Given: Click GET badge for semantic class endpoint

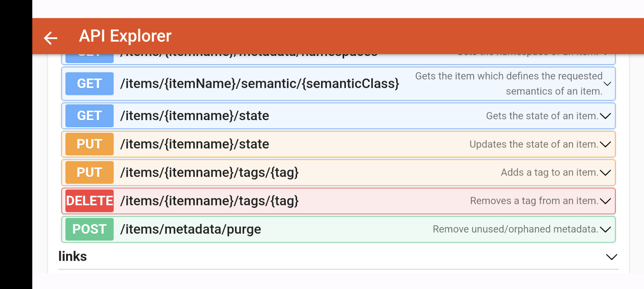Looking at the screenshot, I should click(x=89, y=84).
